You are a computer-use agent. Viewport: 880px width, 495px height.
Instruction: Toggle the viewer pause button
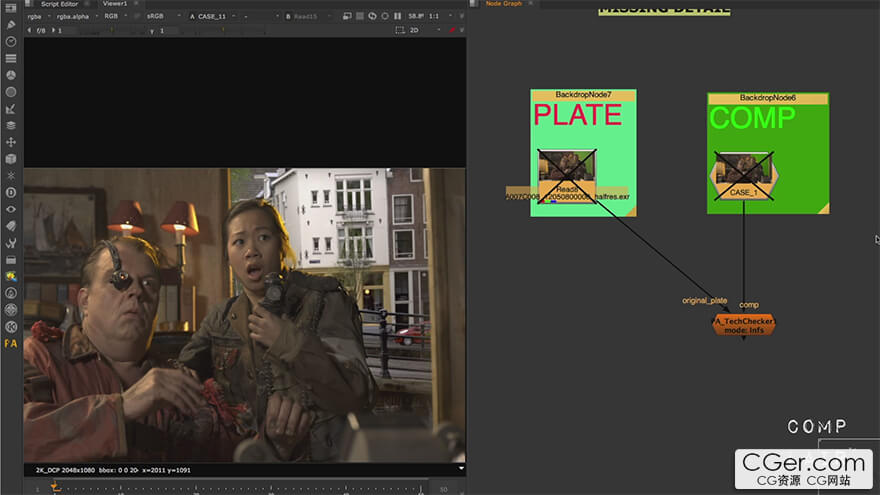[x=398, y=17]
